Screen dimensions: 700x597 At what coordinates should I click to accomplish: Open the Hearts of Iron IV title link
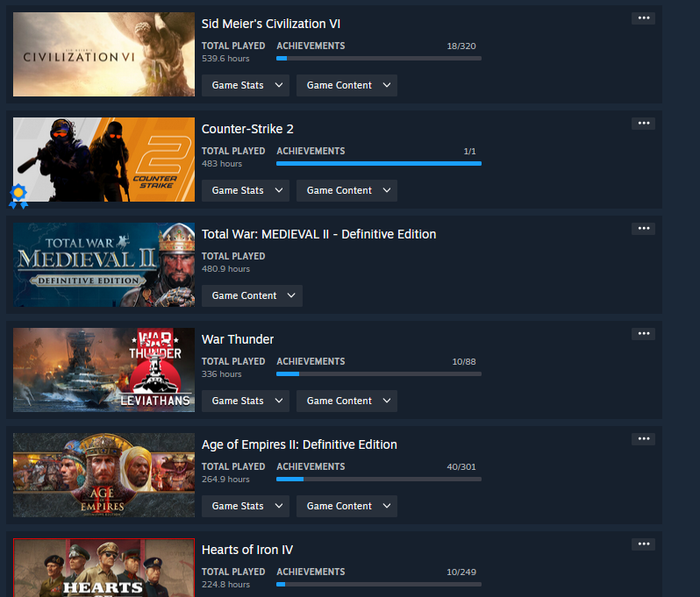click(247, 550)
